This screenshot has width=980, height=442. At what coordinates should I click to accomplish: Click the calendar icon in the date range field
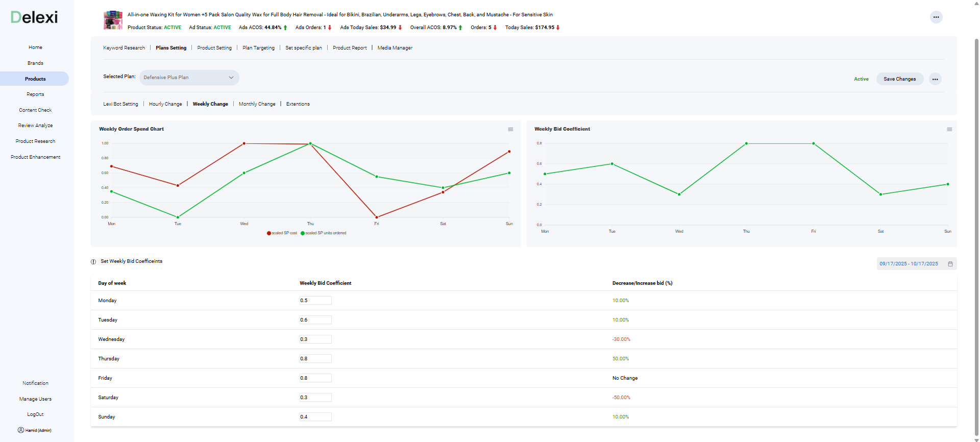[950, 264]
